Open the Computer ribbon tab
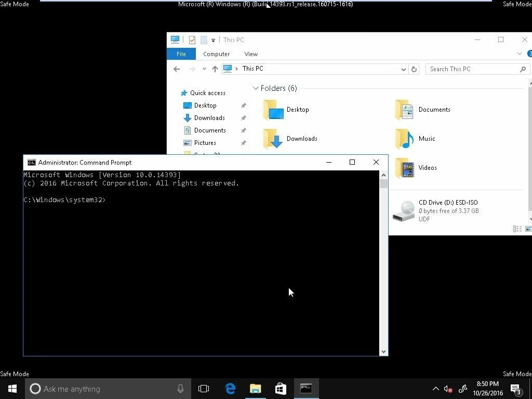532x399 pixels. click(216, 54)
